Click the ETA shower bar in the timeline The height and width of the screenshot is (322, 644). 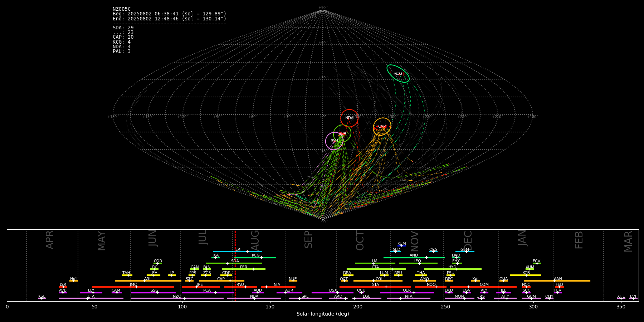(91, 298)
